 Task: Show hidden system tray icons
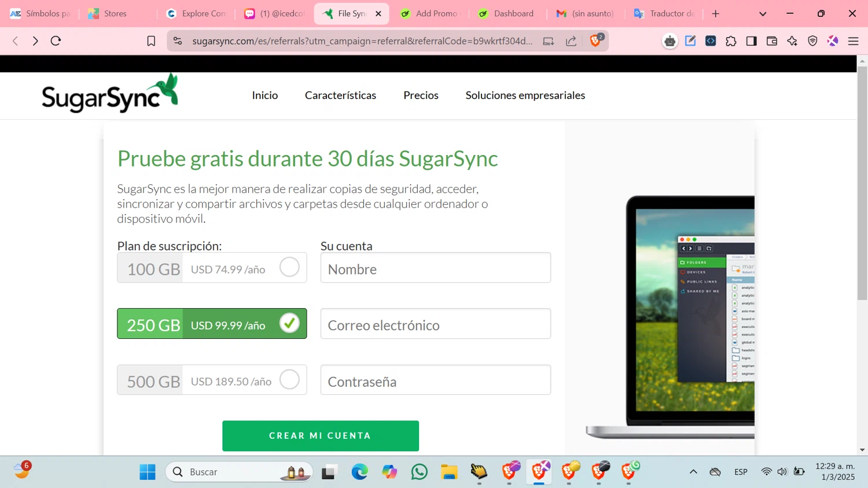pyautogui.click(x=693, y=472)
